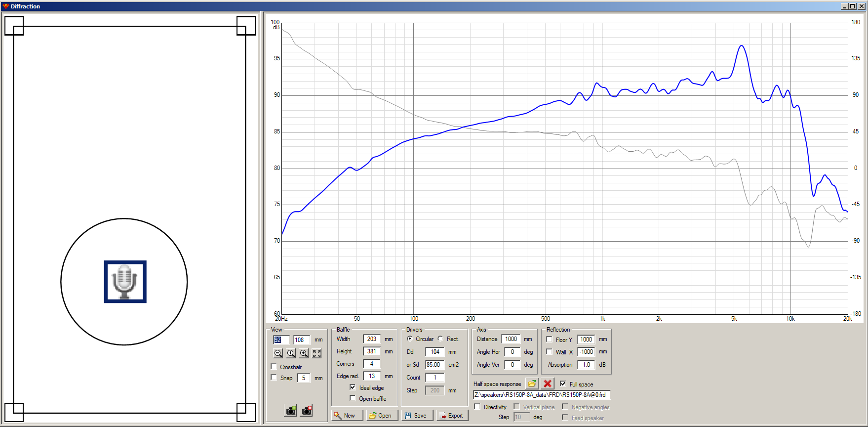Click the Floor Y value field

[x=586, y=340]
